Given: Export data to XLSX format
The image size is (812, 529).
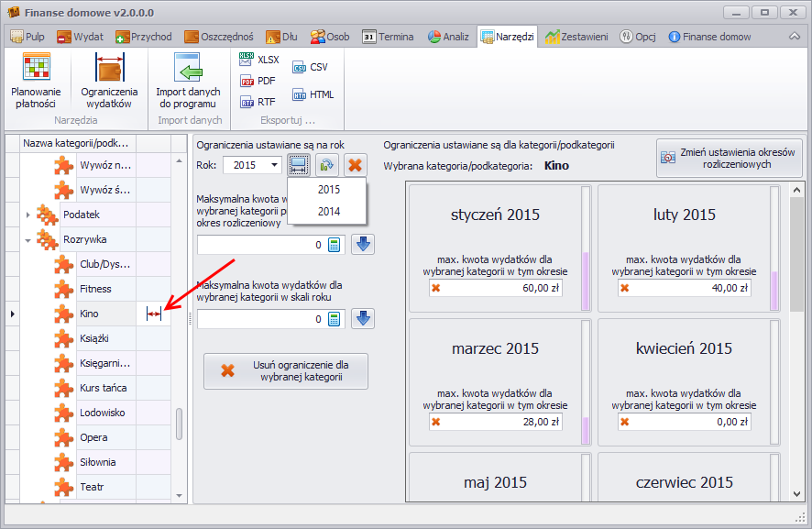Looking at the screenshot, I should (258, 60).
